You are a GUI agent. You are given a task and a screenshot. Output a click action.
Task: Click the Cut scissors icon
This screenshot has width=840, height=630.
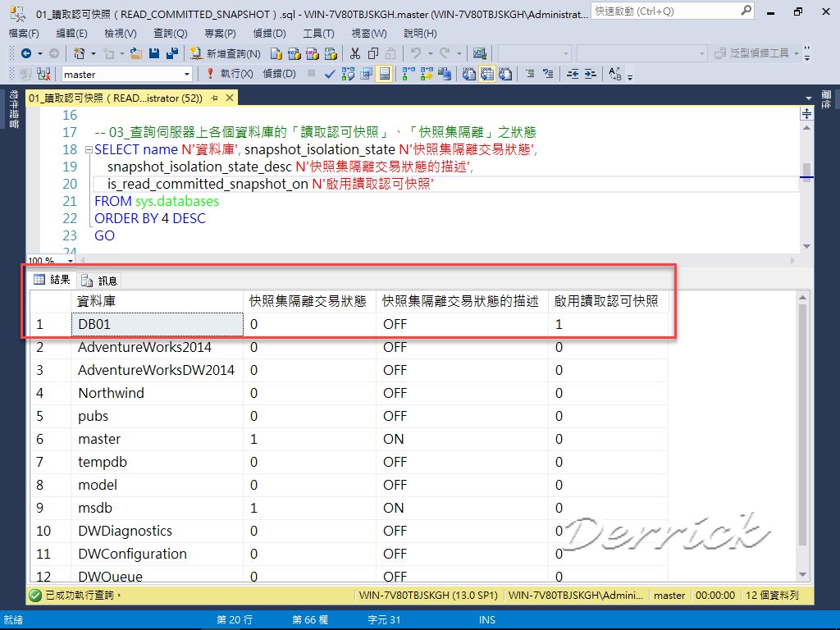point(354,53)
